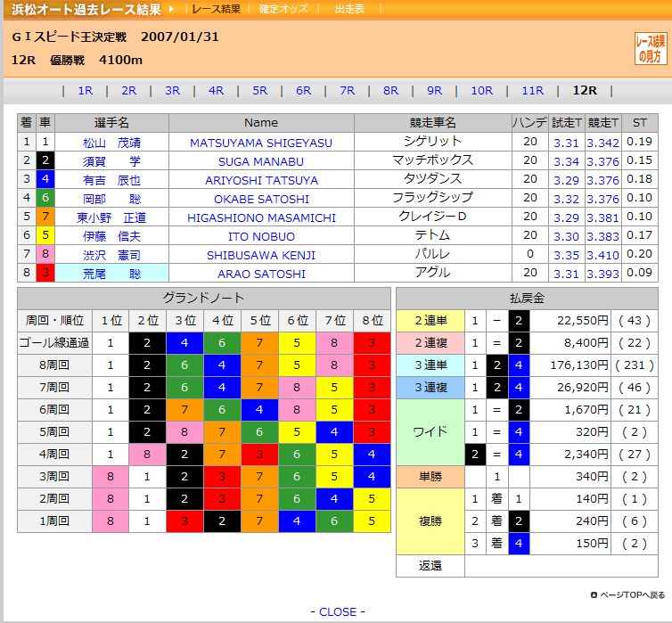Image resolution: width=672 pixels, height=623 pixels.
Task: Open race 10R results
Action: coord(481,91)
